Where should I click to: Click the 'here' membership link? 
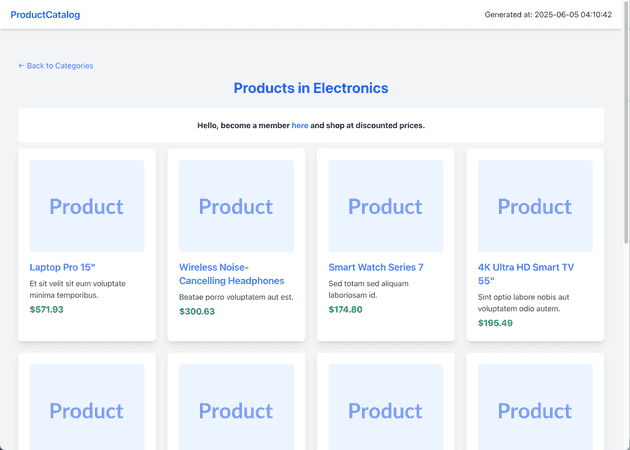pos(300,125)
